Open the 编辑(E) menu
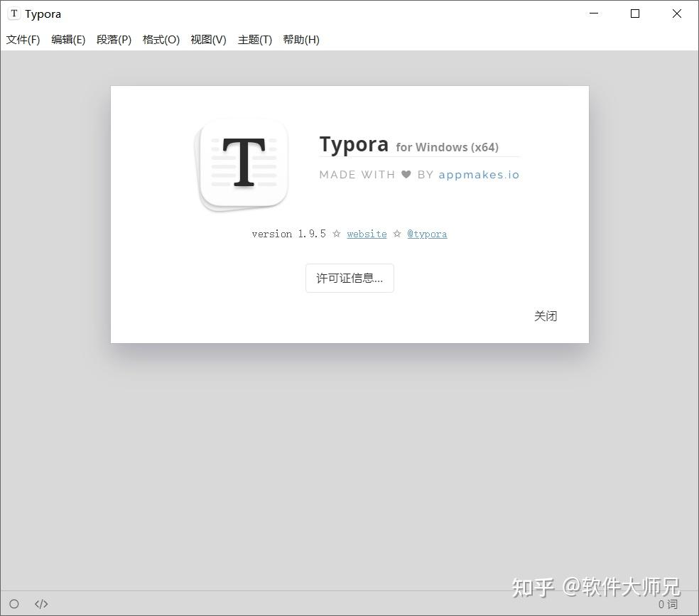699x616 pixels. [68, 40]
